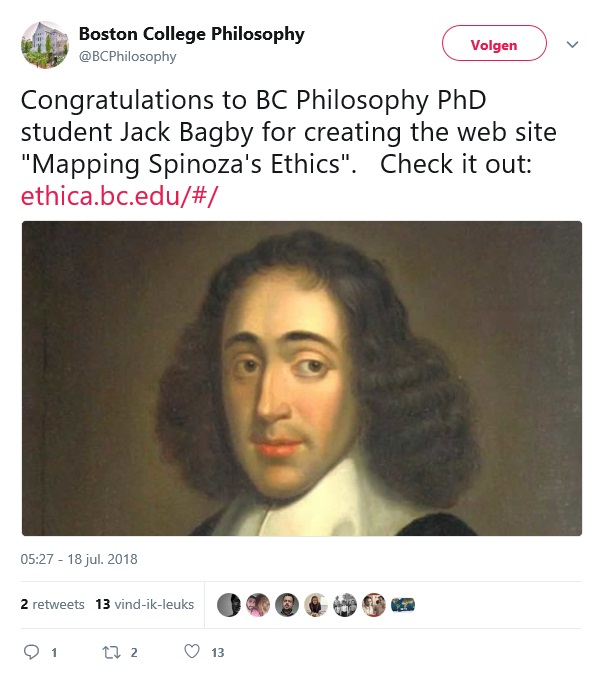
Task: Open the first liker's avatar
Action: click(228, 604)
